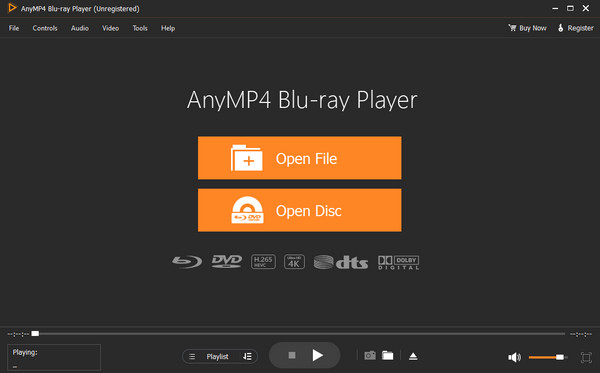The height and width of the screenshot is (373, 600).
Task: Open the snapshot folder icon
Action: (388, 355)
